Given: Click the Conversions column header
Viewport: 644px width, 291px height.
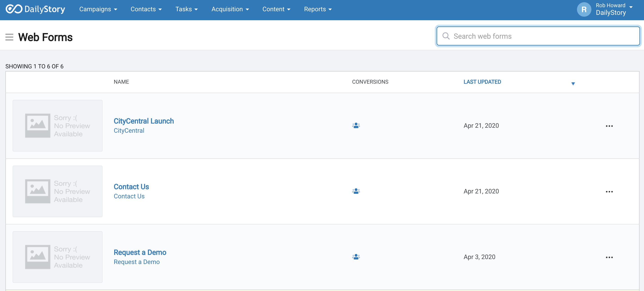Looking at the screenshot, I should [x=370, y=82].
